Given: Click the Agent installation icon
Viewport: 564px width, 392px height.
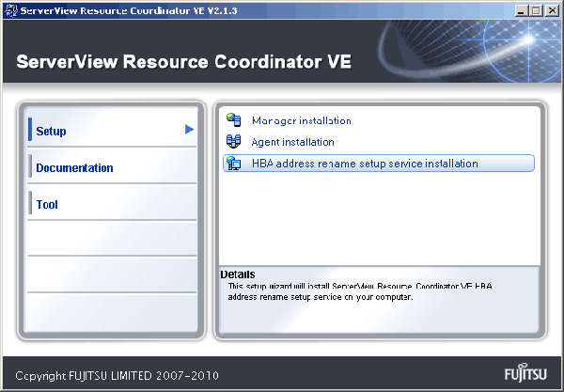Looking at the screenshot, I should [234, 141].
